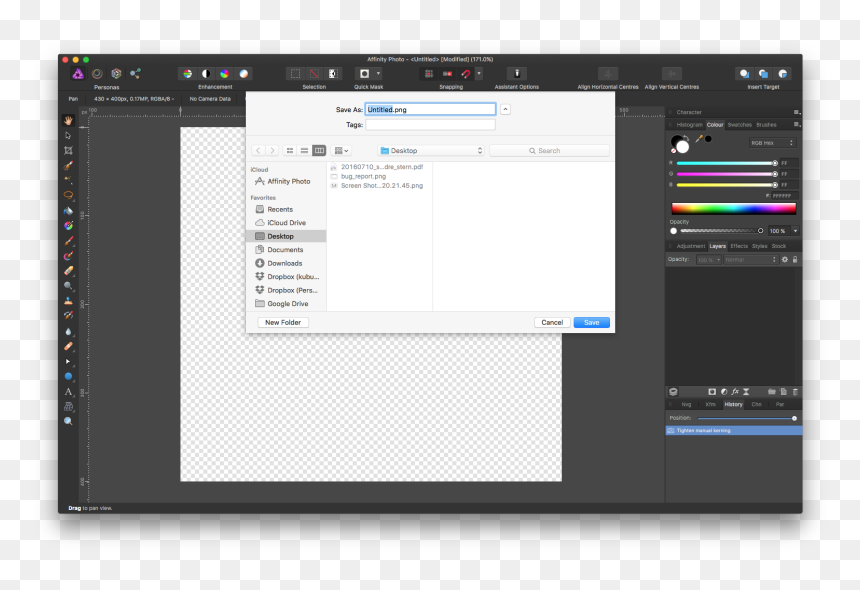The width and height of the screenshot is (860, 590).
Task: Click the blue Save button
Action: [x=591, y=322]
